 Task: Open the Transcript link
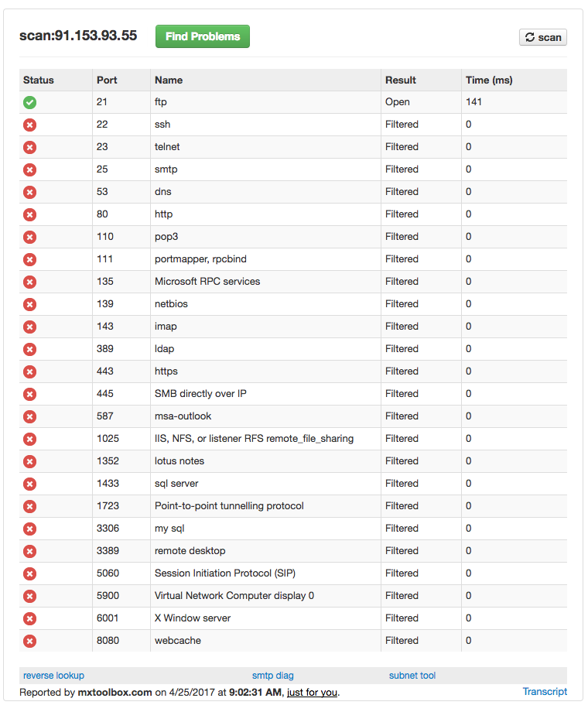click(545, 692)
